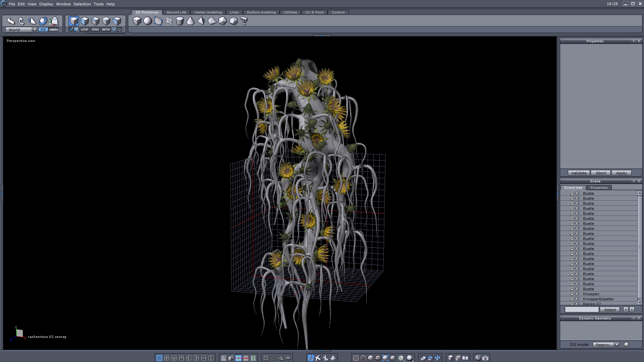Open the camera snapshot icon
644x362 pixels.
tap(485, 358)
